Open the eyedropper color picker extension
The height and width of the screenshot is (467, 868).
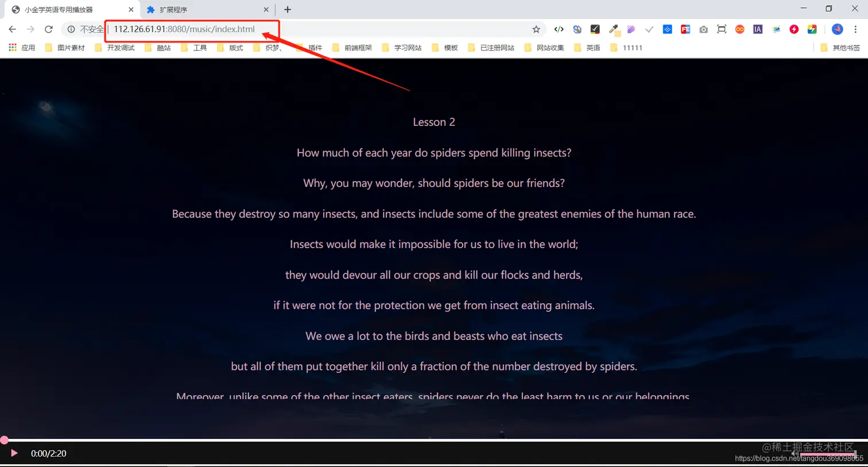pyautogui.click(x=614, y=29)
